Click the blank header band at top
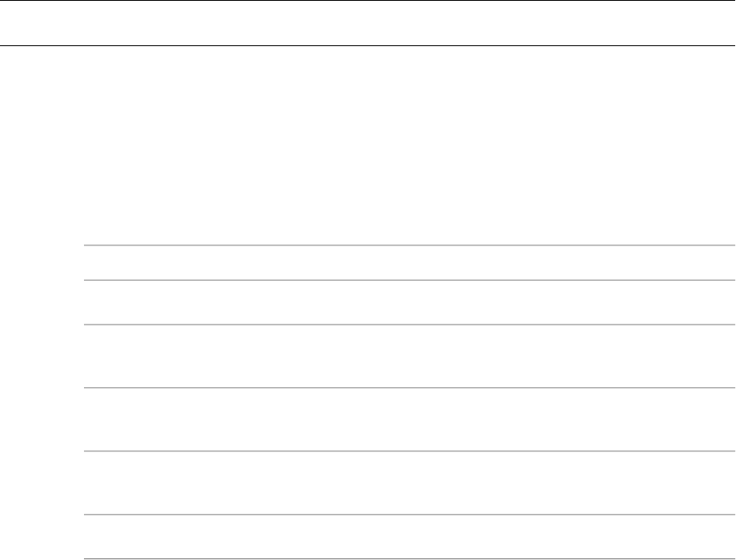Viewport: 736px width, 560px height. click(x=368, y=22)
